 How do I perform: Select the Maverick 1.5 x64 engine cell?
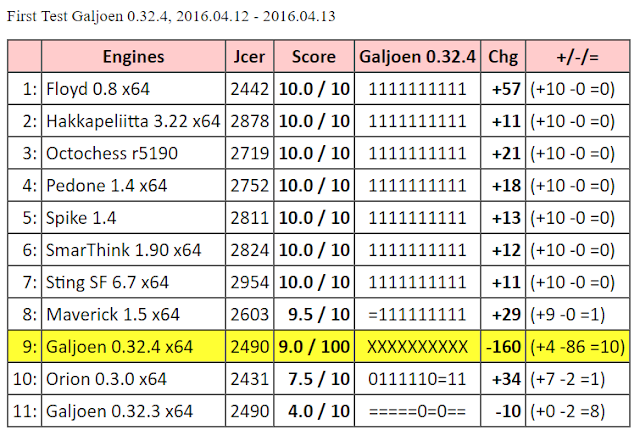pos(133,314)
